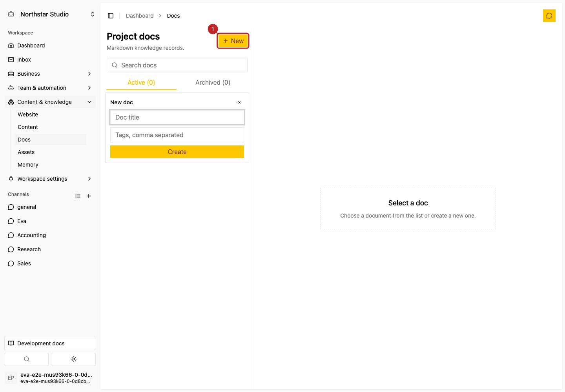Viewport: 565px width, 392px height.
Task: Open the Accounting channel
Action: pyautogui.click(x=50, y=235)
